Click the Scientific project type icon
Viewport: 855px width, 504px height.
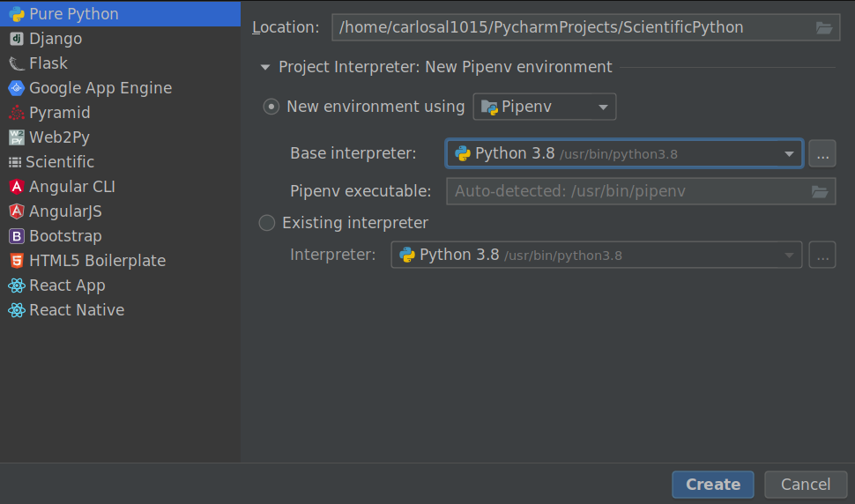point(15,162)
